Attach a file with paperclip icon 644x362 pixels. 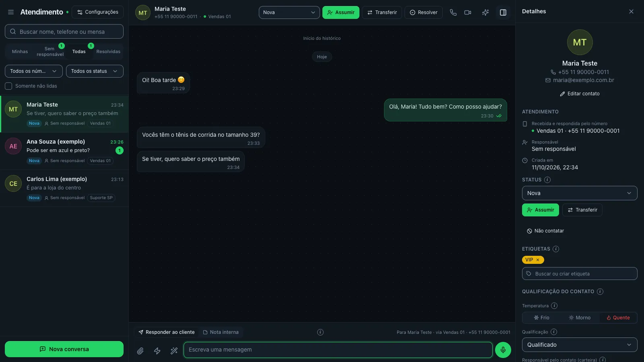[x=140, y=351]
